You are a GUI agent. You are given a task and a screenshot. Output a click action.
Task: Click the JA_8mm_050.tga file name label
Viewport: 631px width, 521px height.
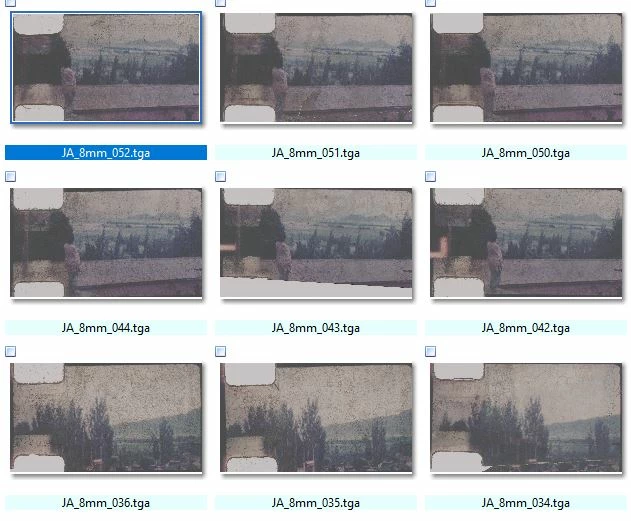click(x=526, y=153)
